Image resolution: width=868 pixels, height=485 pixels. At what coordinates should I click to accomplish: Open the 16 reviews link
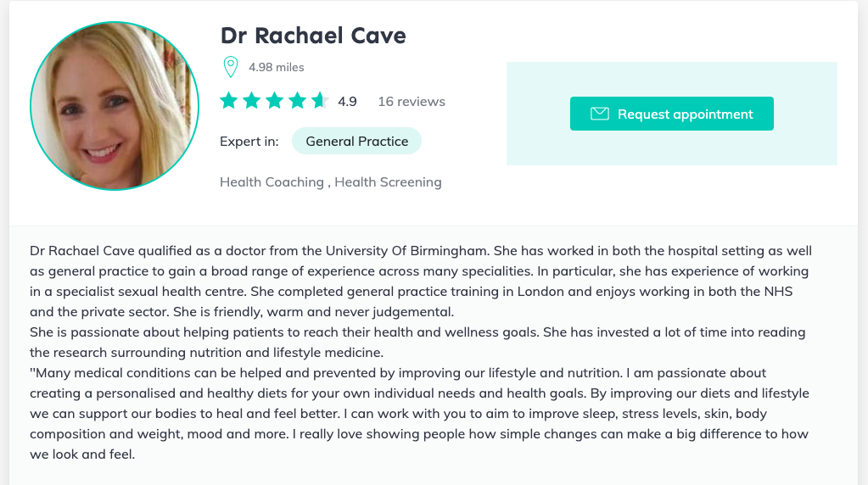pyautogui.click(x=412, y=102)
